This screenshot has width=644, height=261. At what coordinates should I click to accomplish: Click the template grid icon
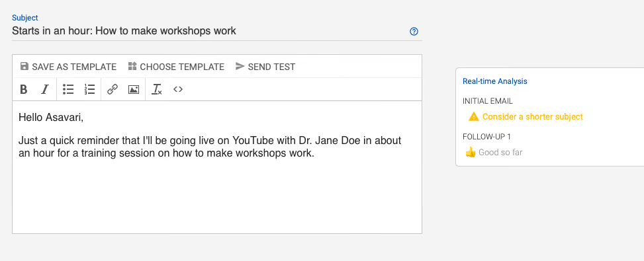132,66
